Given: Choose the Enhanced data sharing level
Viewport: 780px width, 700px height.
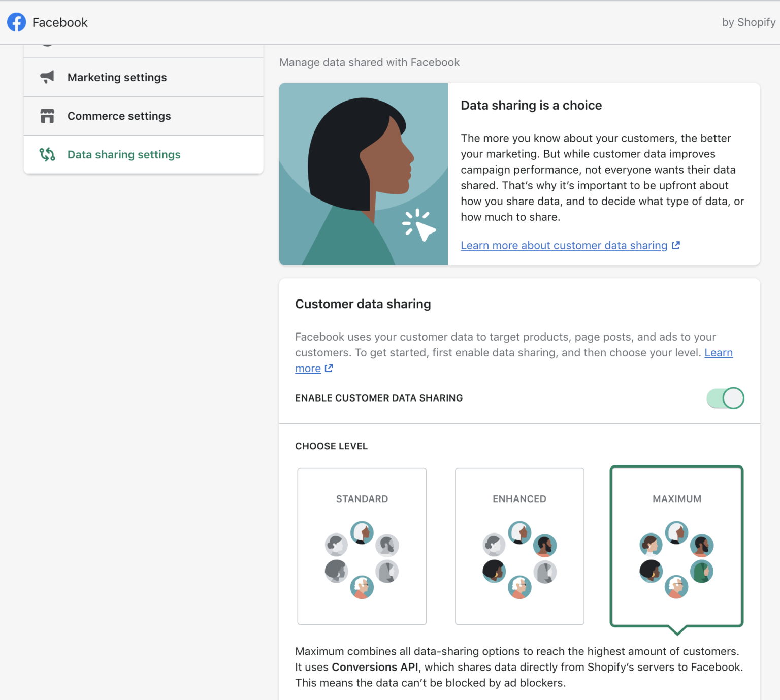Looking at the screenshot, I should (x=519, y=546).
